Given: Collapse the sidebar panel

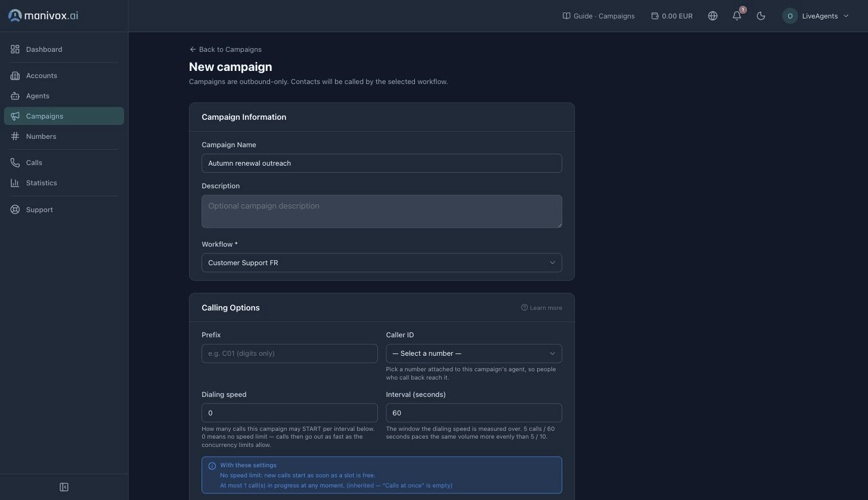Looking at the screenshot, I should click(64, 487).
